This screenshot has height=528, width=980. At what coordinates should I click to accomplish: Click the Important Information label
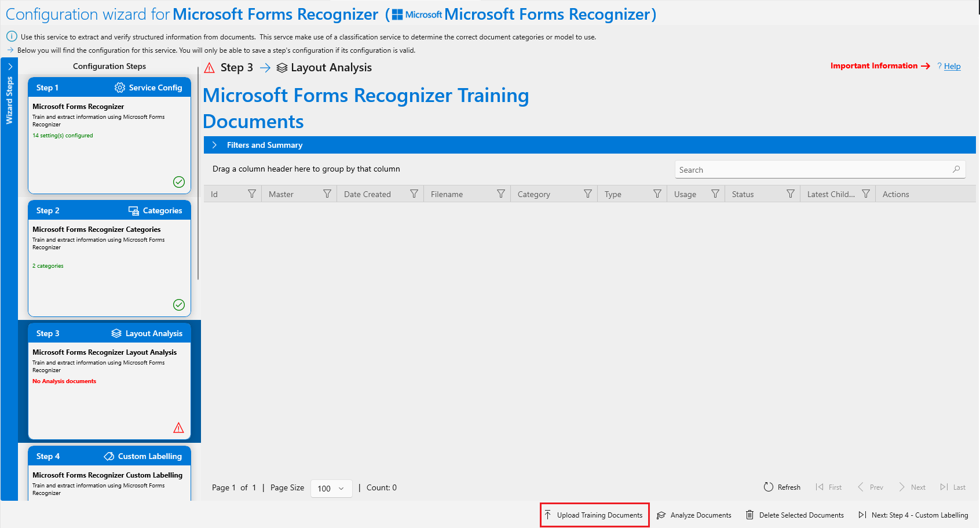pos(873,65)
